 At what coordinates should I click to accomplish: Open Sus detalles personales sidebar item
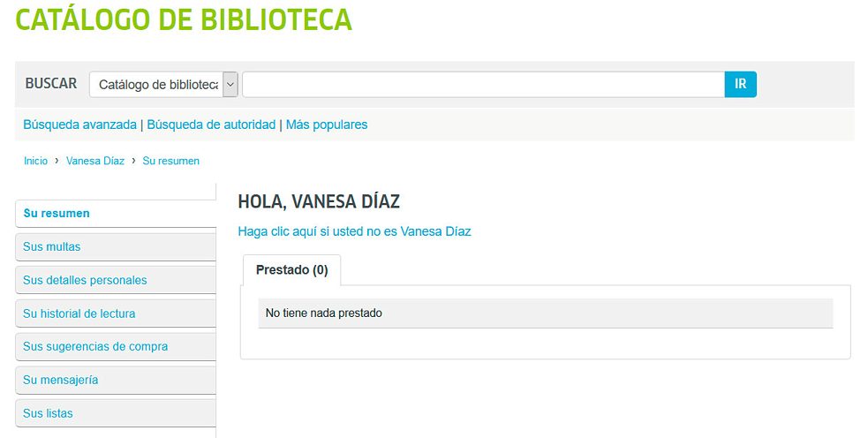116,280
